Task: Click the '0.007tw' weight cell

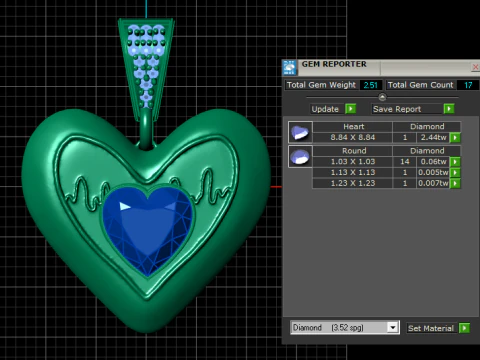Action: 433,183
